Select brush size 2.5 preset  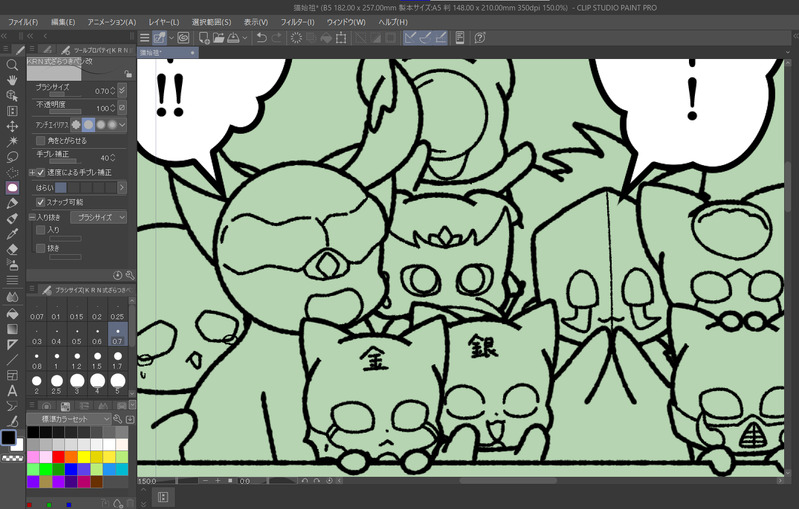pyautogui.click(x=57, y=384)
